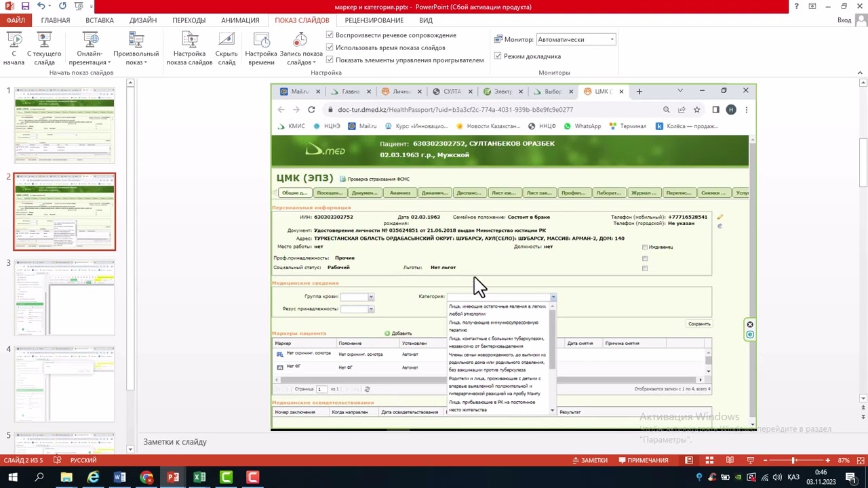
Task: Toggle play narrations checkbox
Action: click(330, 35)
